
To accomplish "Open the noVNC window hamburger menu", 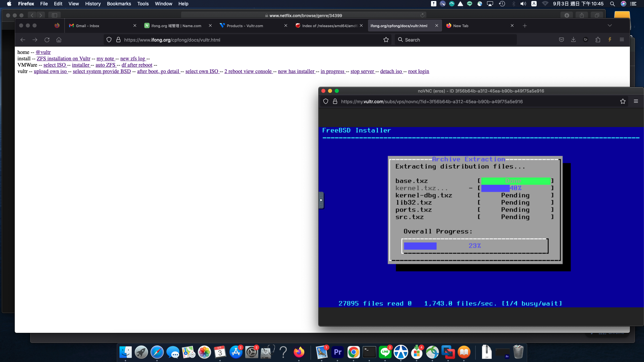I will pos(636,101).
